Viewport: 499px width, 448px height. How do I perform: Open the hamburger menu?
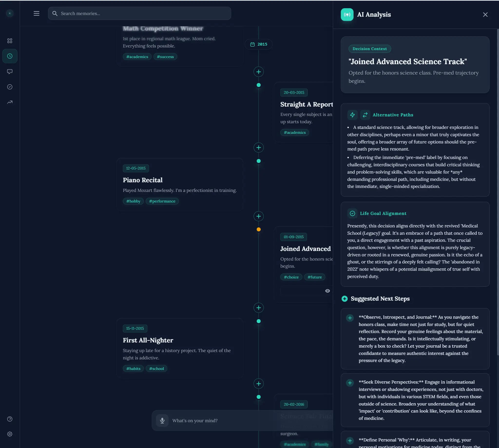tap(37, 14)
